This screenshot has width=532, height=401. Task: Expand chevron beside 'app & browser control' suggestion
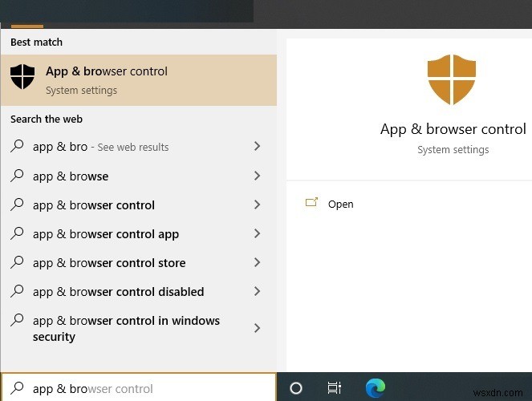[258, 205]
